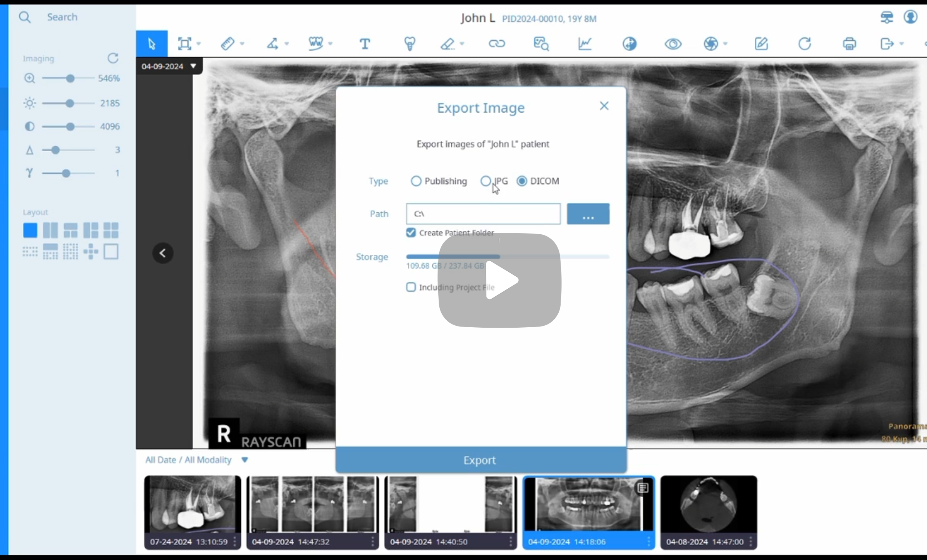Open the 07-24-2024 13:10:59 thumbnail

click(192, 505)
